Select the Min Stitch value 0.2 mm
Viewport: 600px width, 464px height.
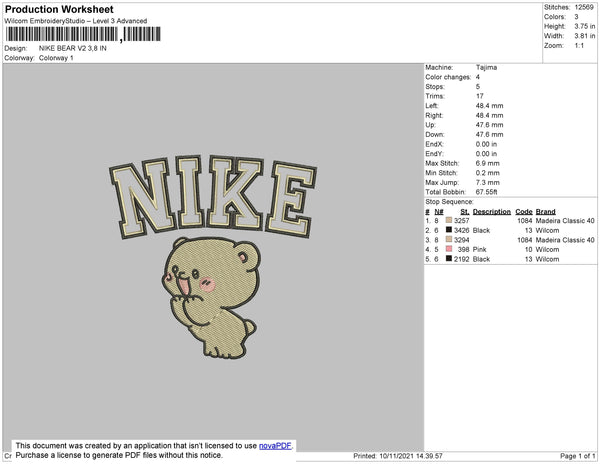tap(488, 173)
